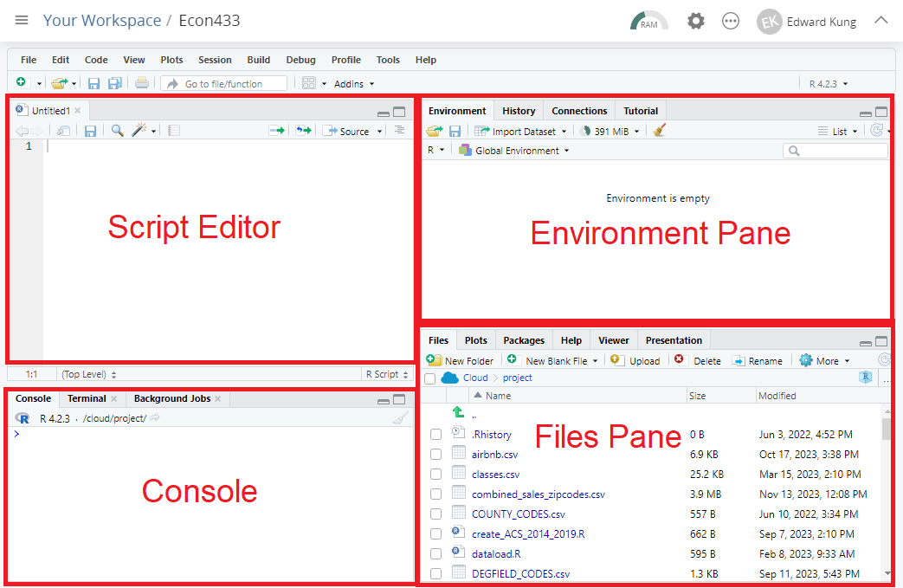Check the airbnb.csv checkbox
The image size is (903, 588).
click(436, 455)
